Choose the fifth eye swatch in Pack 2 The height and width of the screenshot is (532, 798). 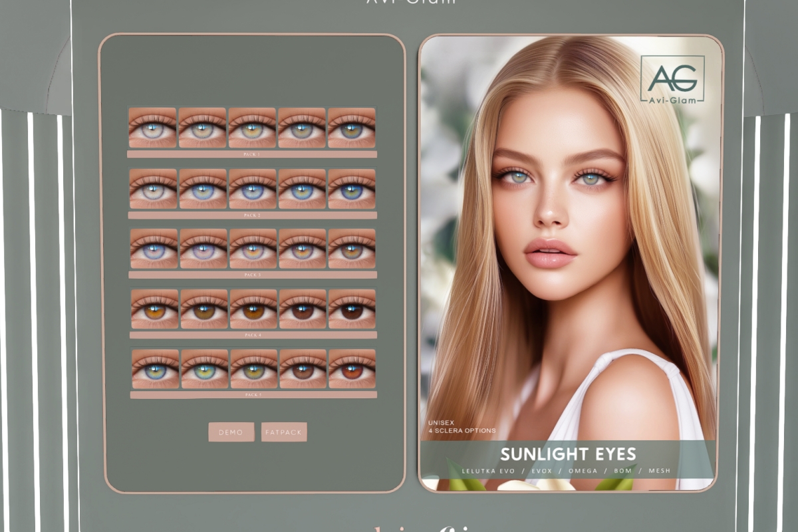[352, 189]
